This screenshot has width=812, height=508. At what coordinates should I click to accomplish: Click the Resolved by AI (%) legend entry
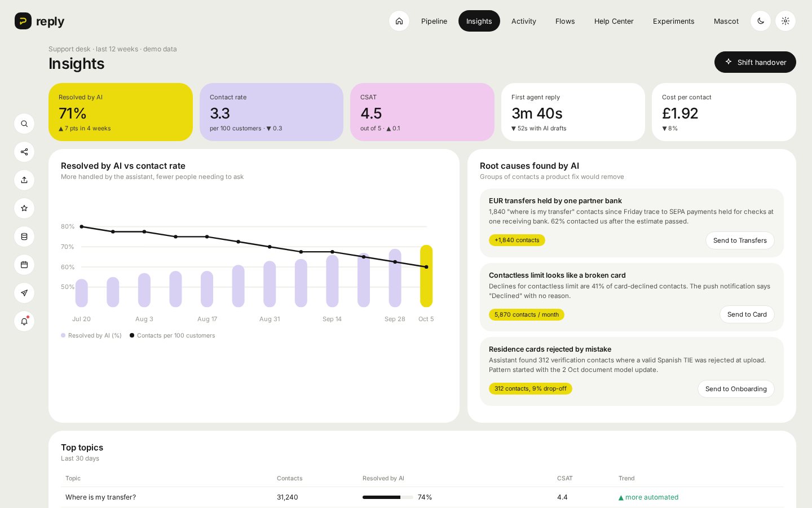pyautogui.click(x=91, y=335)
